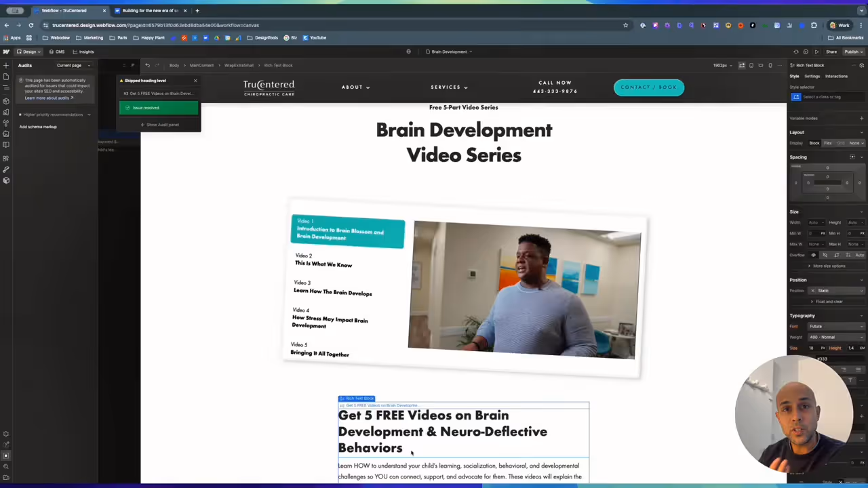Open the Design mode dropdown
The width and height of the screenshot is (868, 488).
[28, 52]
